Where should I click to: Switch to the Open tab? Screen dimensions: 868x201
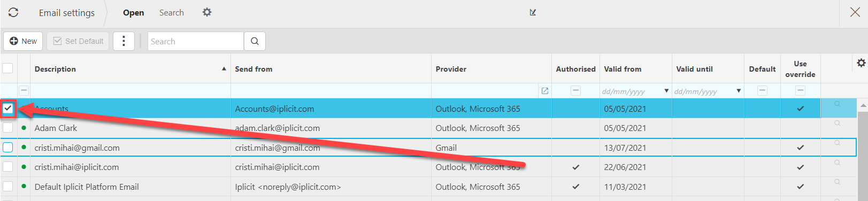(x=133, y=13)
